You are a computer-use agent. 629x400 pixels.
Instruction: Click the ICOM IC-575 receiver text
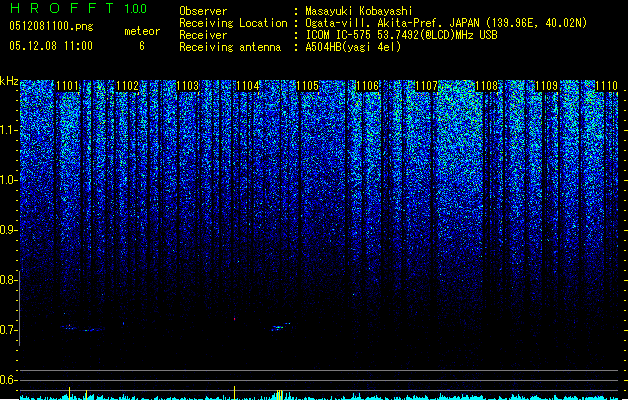pos(401,35)
